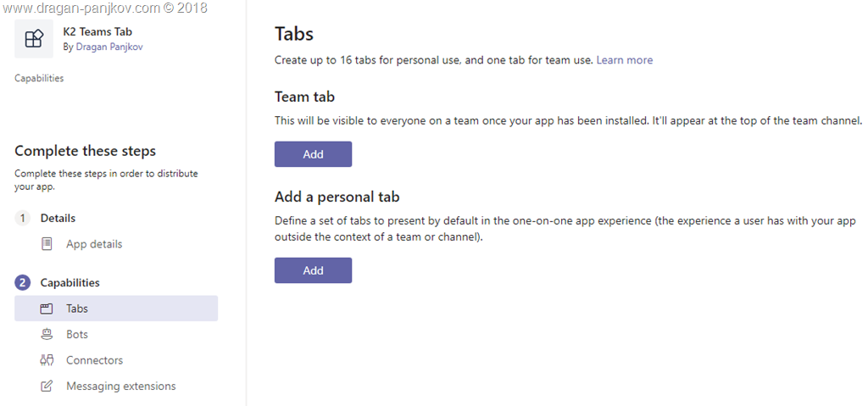This screenshot has height=406, width=868.
Task: Go to the Bots section label
Action: point(77,335)
